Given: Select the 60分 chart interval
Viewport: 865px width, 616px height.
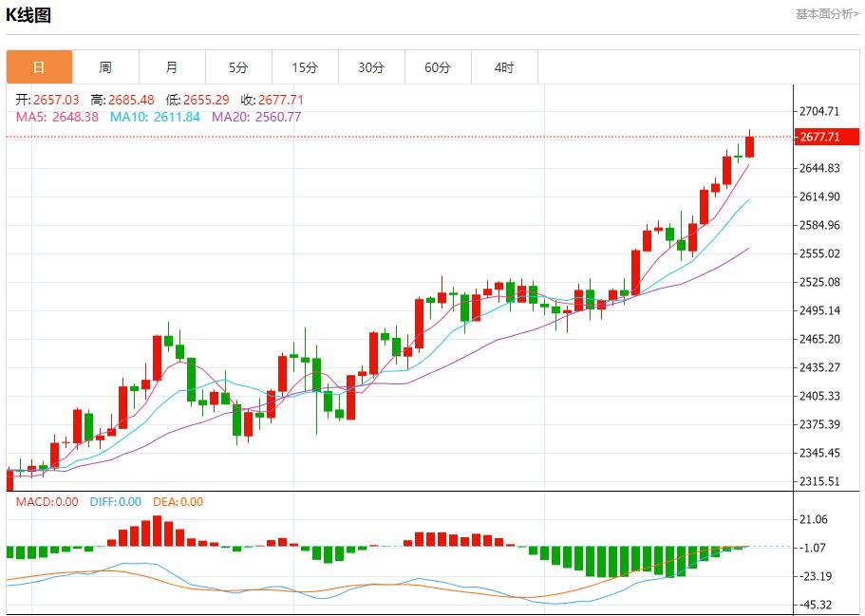Looking at the screenshot, I should (438, 67).
